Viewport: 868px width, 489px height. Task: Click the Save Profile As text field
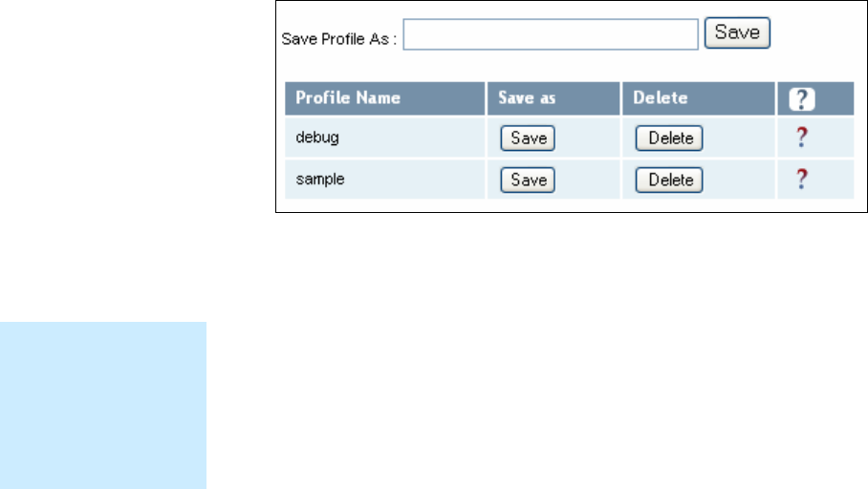pos(551,34)
